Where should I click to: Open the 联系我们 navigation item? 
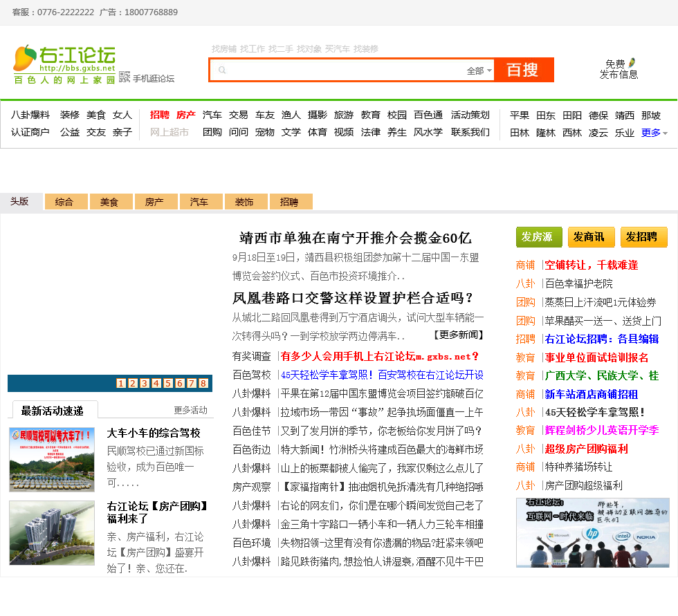(x=470, y=132)
